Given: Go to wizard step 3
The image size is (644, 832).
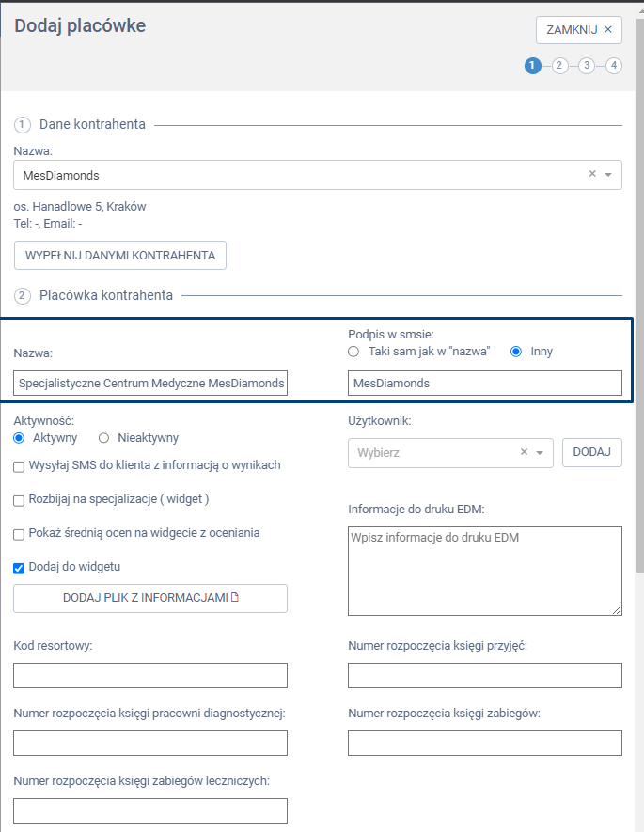Looking at the screenshot, I should pos(587,66).
